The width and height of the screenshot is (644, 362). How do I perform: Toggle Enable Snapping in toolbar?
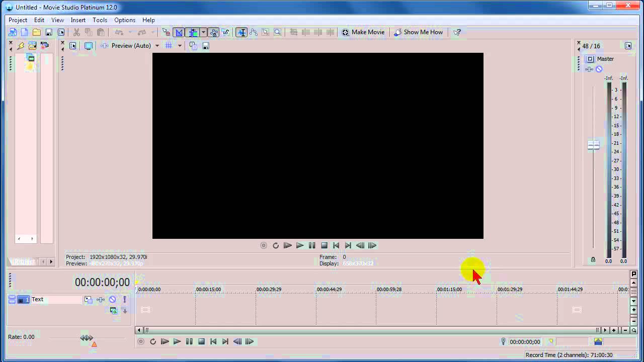click(x=167, y=32)
